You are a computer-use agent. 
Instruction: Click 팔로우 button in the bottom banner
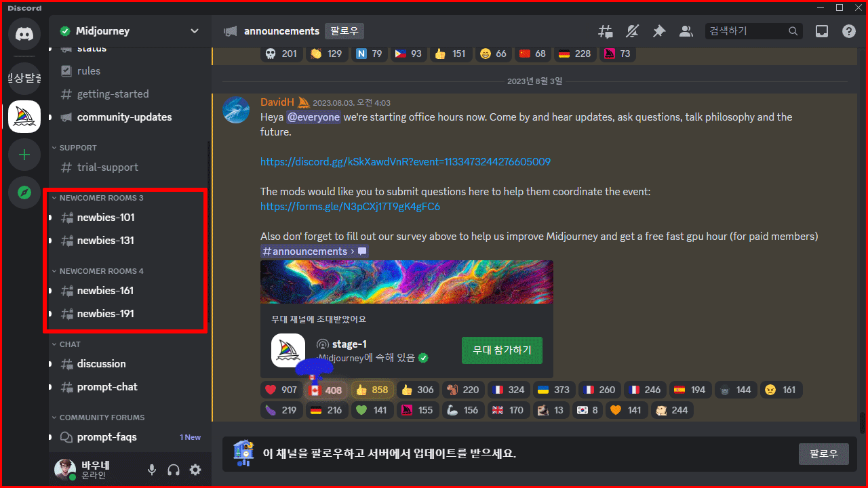tap(823, 453)
